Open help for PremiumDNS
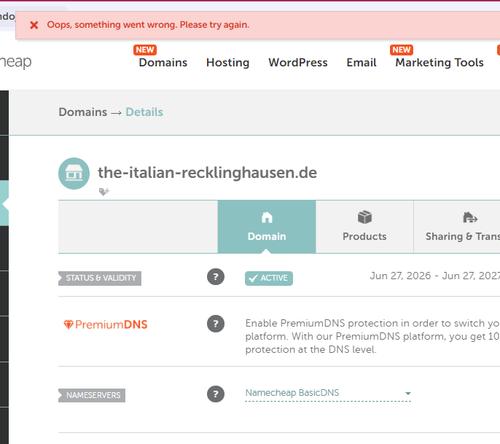Viewport: 500px width, 444px height. (x=216, y=324)
